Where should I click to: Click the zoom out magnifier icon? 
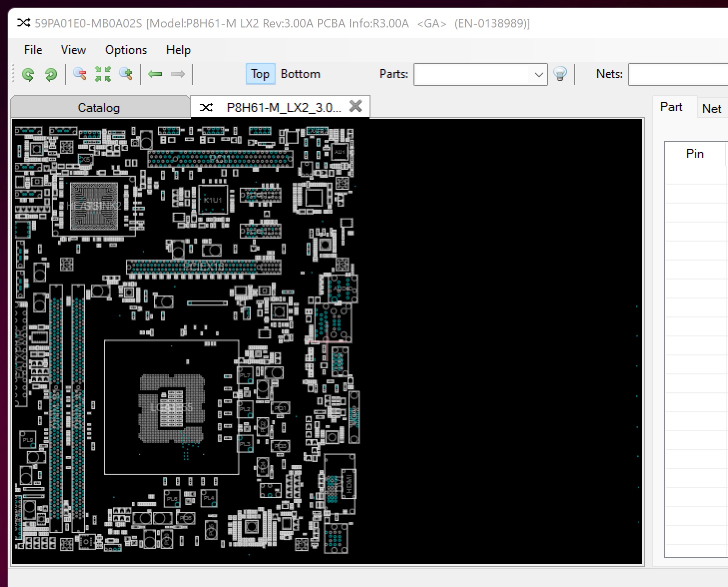(x=79, y=74)
